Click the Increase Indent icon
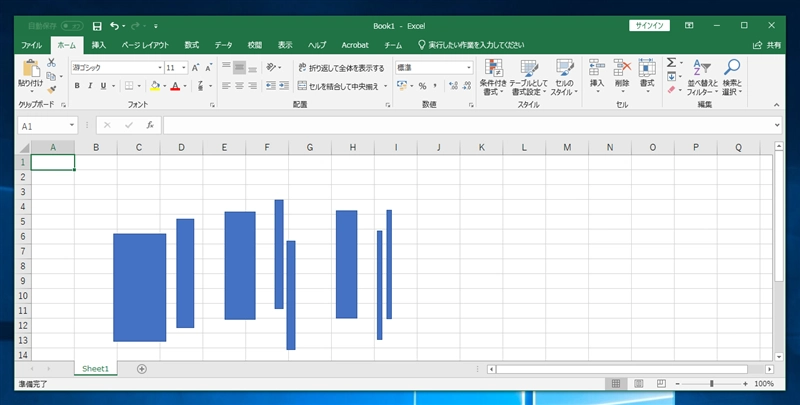The height and width of the screenshot is (405, 800). click(284, 86)
